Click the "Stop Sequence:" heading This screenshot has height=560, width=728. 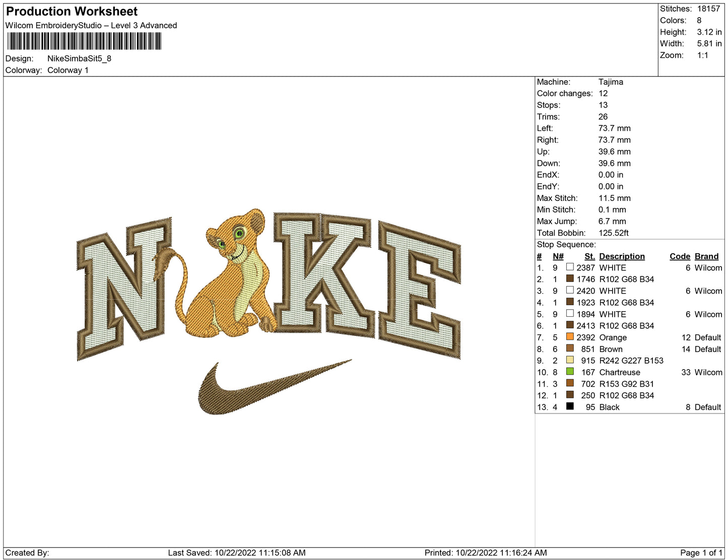(x=566, y=245)
